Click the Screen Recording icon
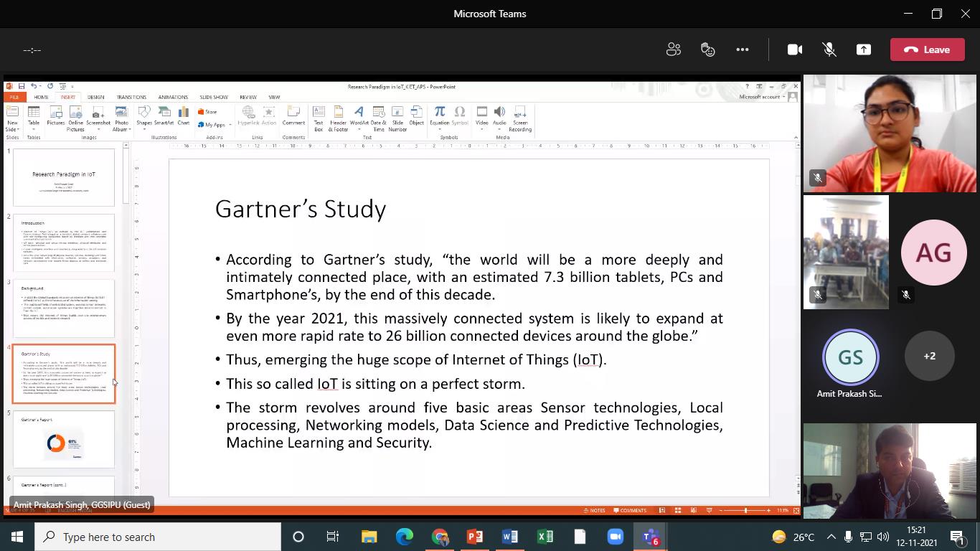The image size is (980, 551). 520,113
